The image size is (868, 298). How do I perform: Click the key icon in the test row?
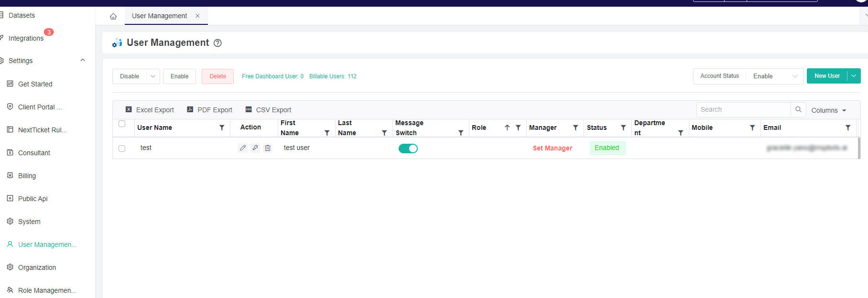[x=255, y=148]
